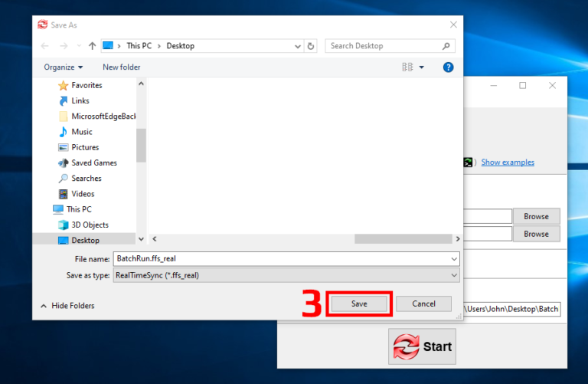Click the lower Browse button in RealTimeSync
588x384 pixels.
536,234
